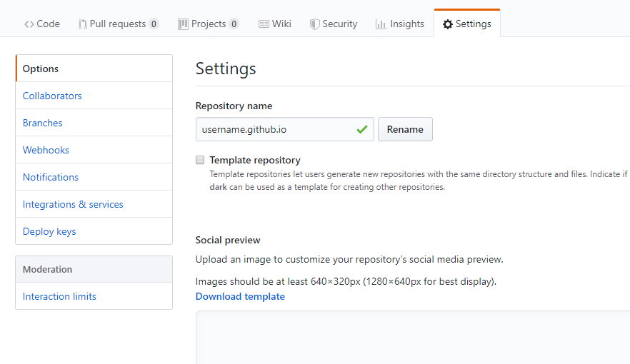Open Interaction limits under Moderation
The width and height of the screenshot is (630, 364).
pyautogui.click(x=94, y=296)
